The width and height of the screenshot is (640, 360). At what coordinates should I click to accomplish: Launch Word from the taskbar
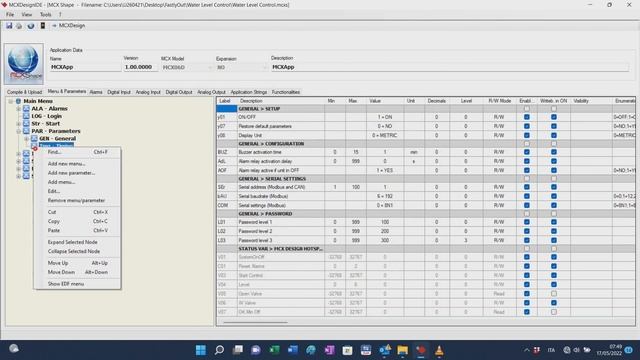coord(293,350)
